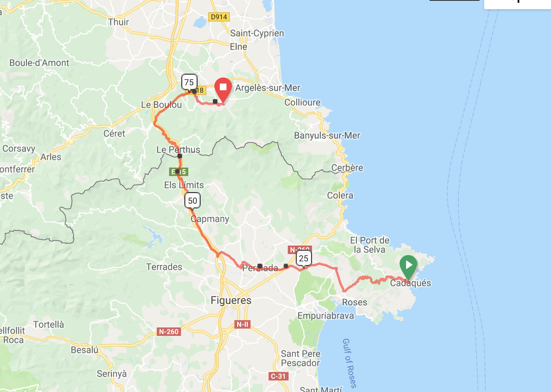This screenshot has height=392, width=551.
Task: Select the 75 km distance marker
Action: pyautogui.click(x=189, y=82)
